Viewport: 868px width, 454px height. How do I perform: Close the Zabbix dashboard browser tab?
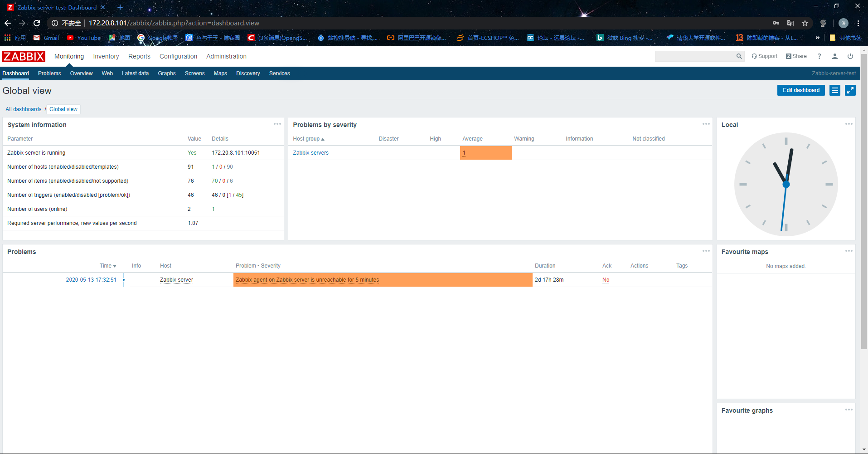[103, 7]
